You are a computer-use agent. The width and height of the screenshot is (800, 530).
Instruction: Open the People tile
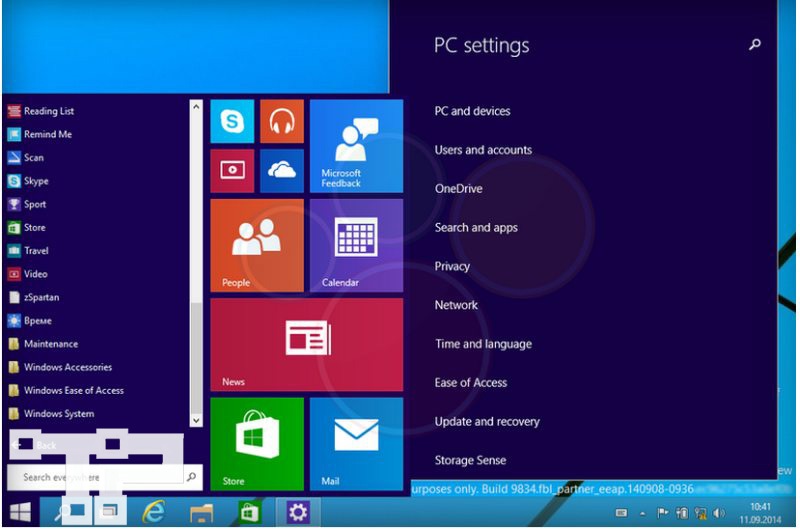(x=257, y=245)
